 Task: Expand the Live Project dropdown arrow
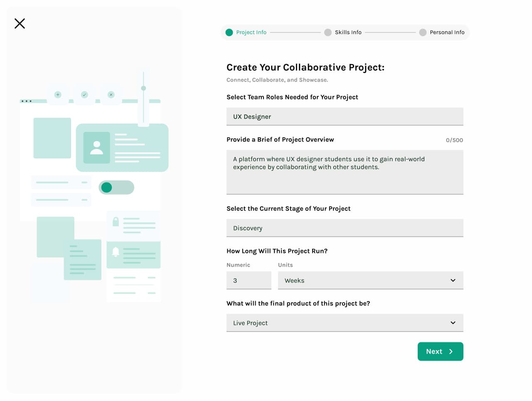coord(453,323)
